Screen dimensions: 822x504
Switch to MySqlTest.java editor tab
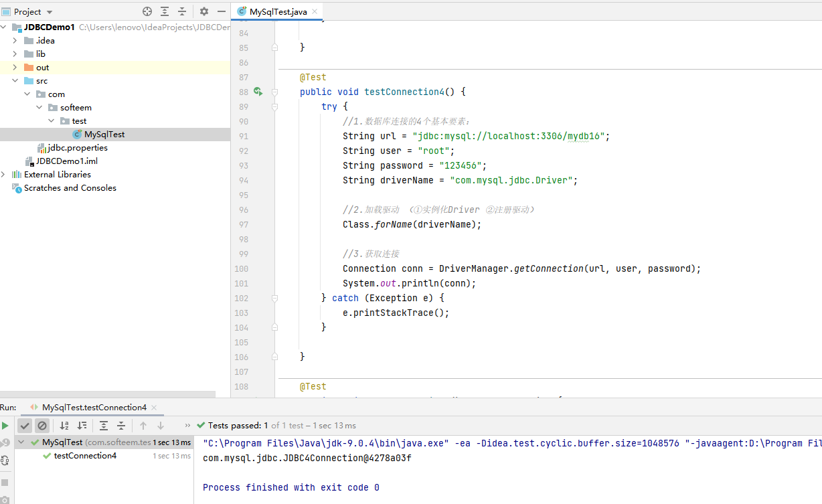[x=278, y=12]
